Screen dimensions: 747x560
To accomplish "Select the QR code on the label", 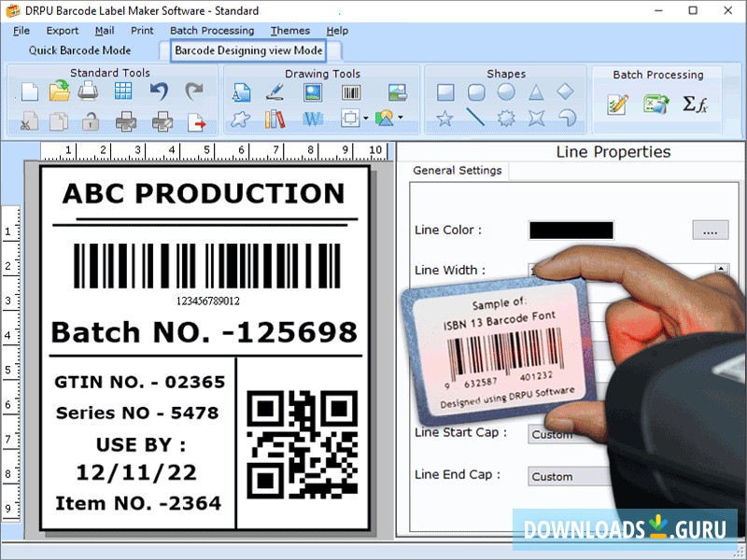I will tap(302, 445).
